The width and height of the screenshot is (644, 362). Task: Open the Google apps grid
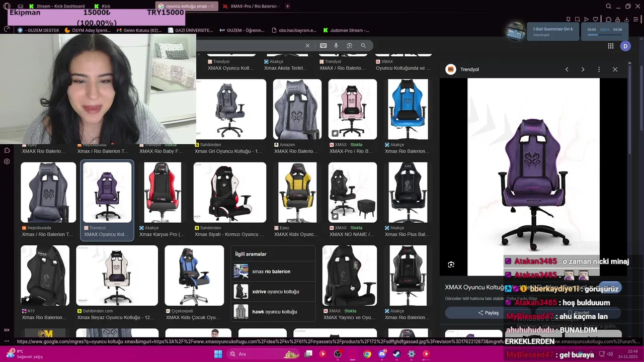click(611, 46)
